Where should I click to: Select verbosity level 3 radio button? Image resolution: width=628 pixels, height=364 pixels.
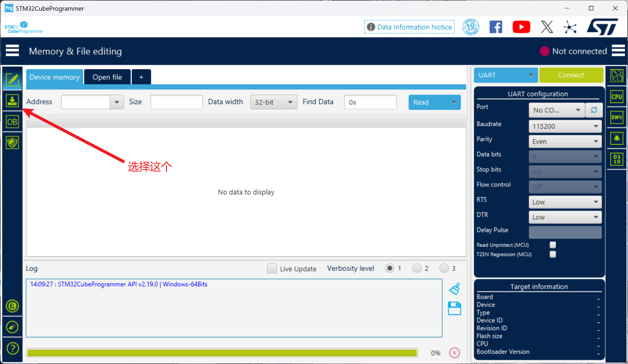pos(444,268)
